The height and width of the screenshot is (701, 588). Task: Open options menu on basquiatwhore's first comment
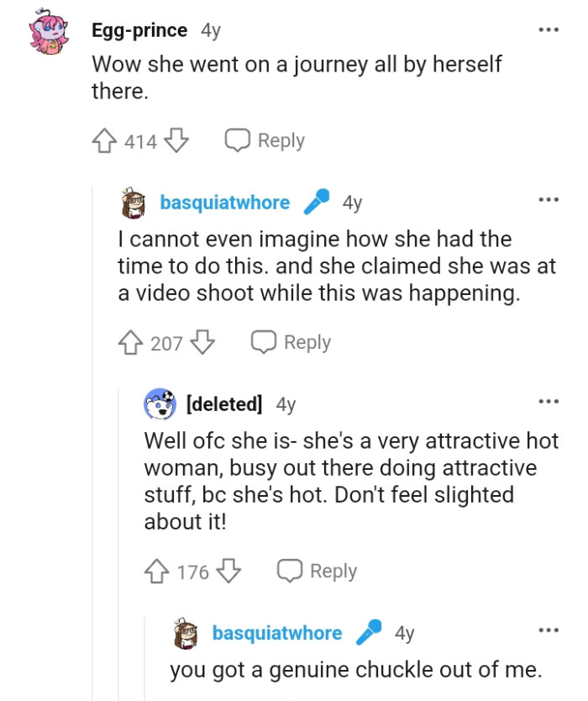549,198
